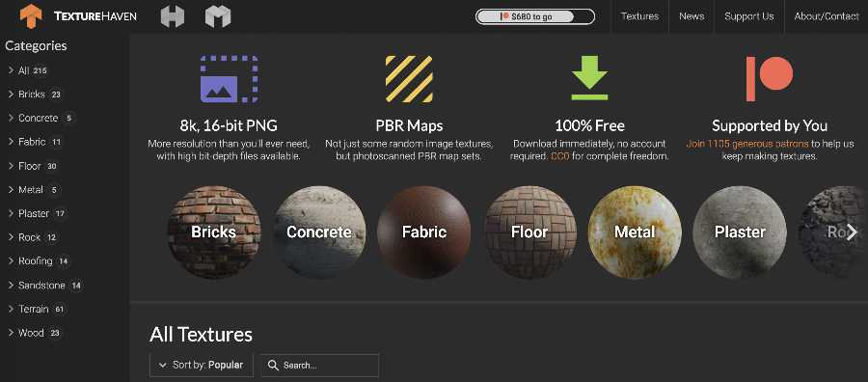Expand the Bricks category chevron
868x382 pixels.
click(x=11, y=95)
